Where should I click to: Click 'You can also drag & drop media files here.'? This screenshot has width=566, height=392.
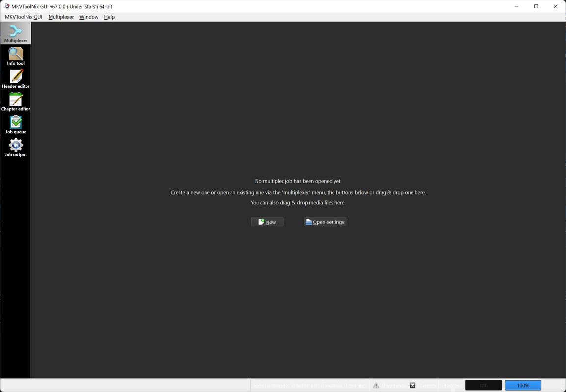tap(298, 203)
